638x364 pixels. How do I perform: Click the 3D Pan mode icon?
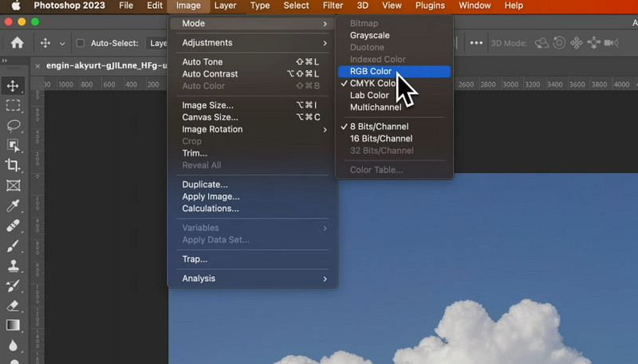click(577, 43)
